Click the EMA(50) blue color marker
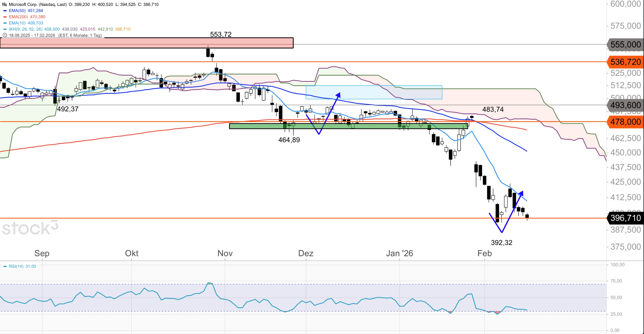The height and width of the screenshot is (334, 644). click(5, 11)
